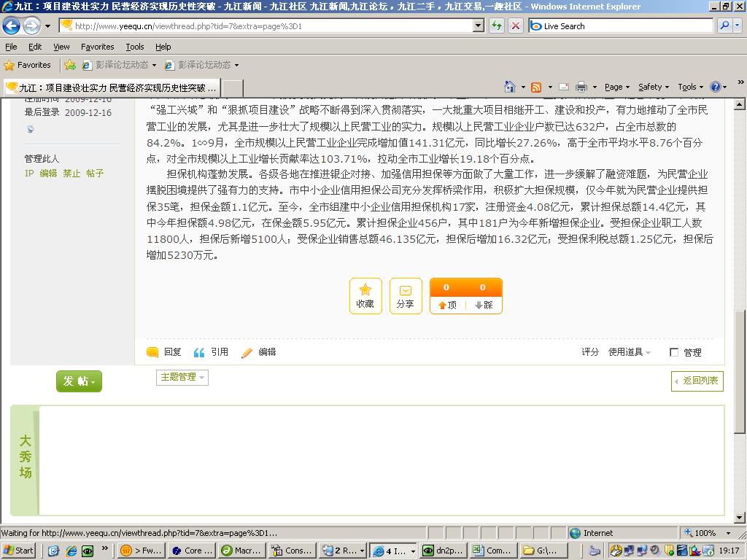Open the Core taskbar button
Image resolution: width=747 pixels, height=560 pixels.
click(x=192, y=551)
